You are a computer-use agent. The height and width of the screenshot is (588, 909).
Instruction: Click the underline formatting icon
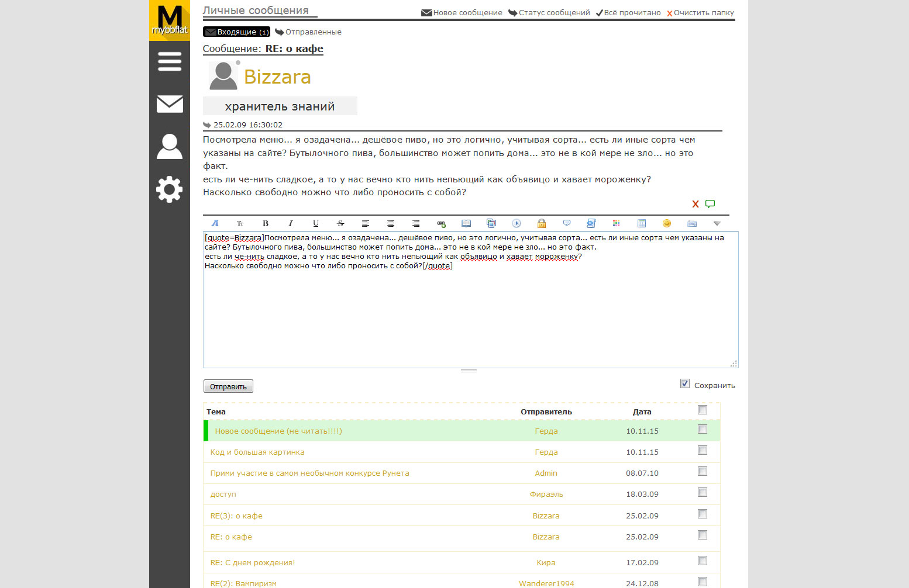point(316,223)
